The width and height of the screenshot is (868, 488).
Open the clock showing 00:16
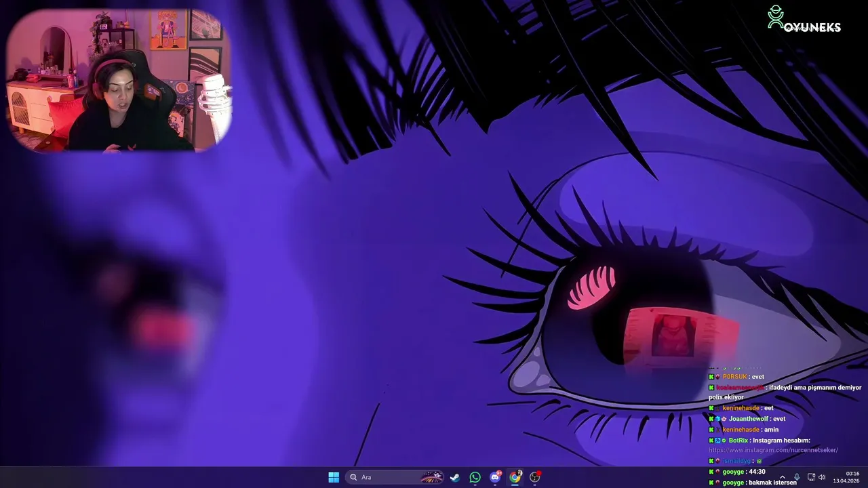click(x=847, y=477)
